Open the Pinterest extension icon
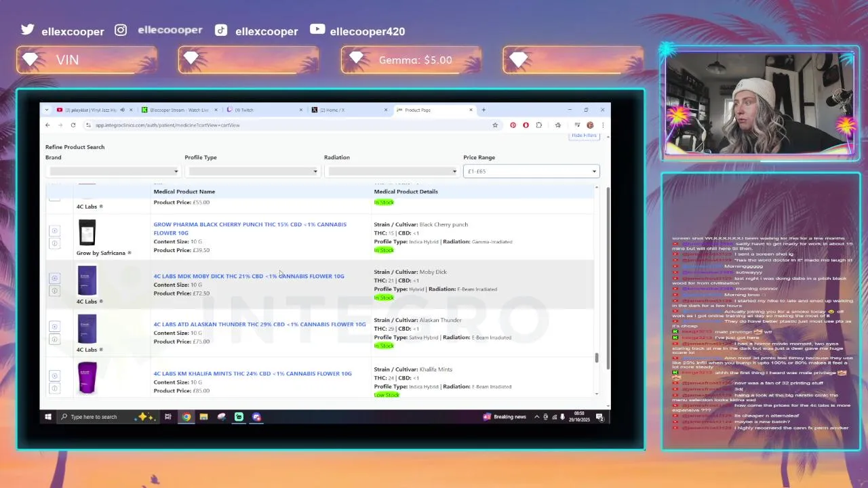This screenshot has height=488, width=868. [x=513, y=125]
